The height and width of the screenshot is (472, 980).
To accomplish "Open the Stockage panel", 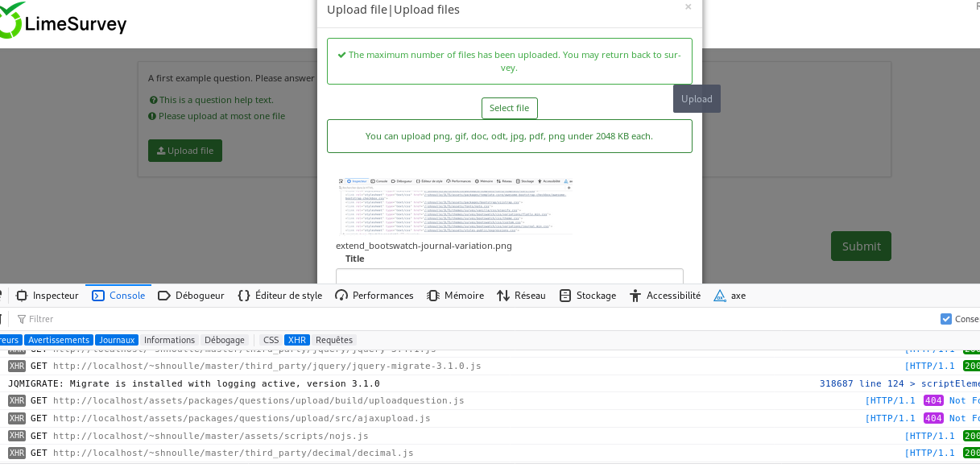I will 587,296.
